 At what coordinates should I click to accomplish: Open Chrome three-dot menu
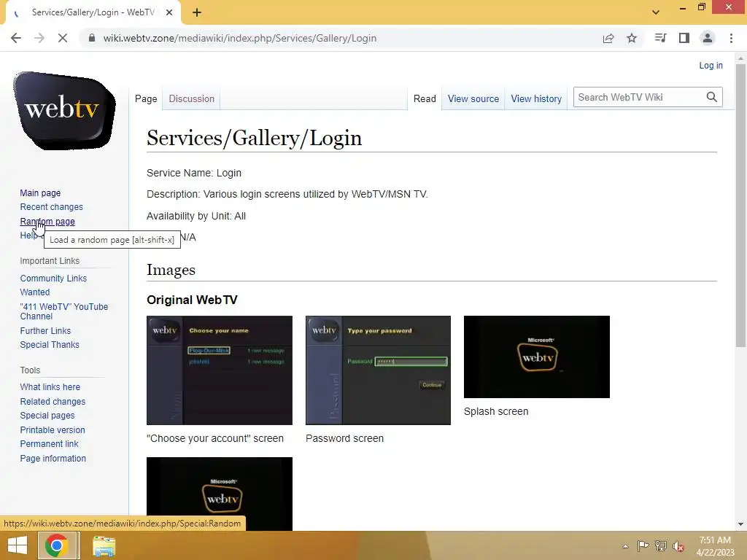point(731,38)
